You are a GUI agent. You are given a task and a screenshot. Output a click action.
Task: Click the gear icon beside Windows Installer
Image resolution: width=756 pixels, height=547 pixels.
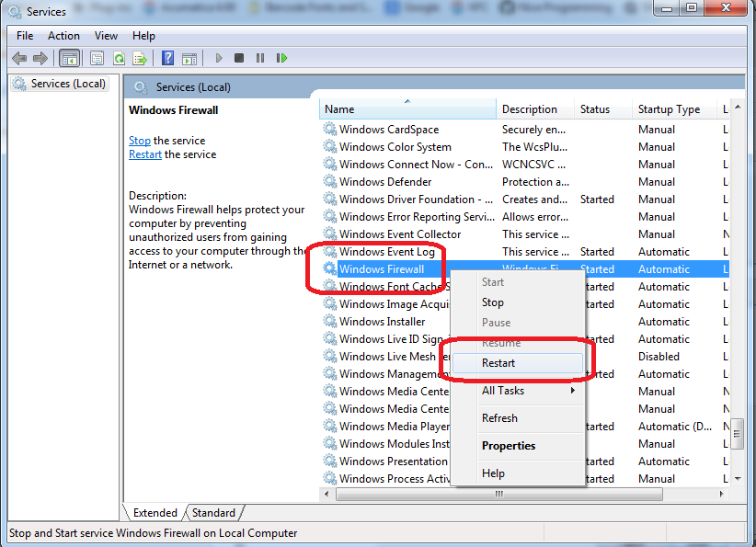(330, 321)
